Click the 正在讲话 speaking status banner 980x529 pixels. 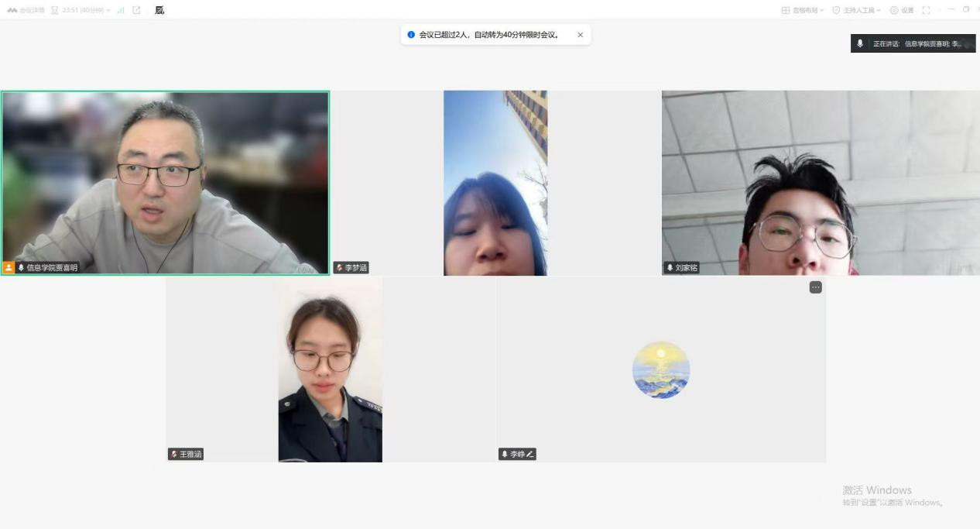[x=917, y=44]
